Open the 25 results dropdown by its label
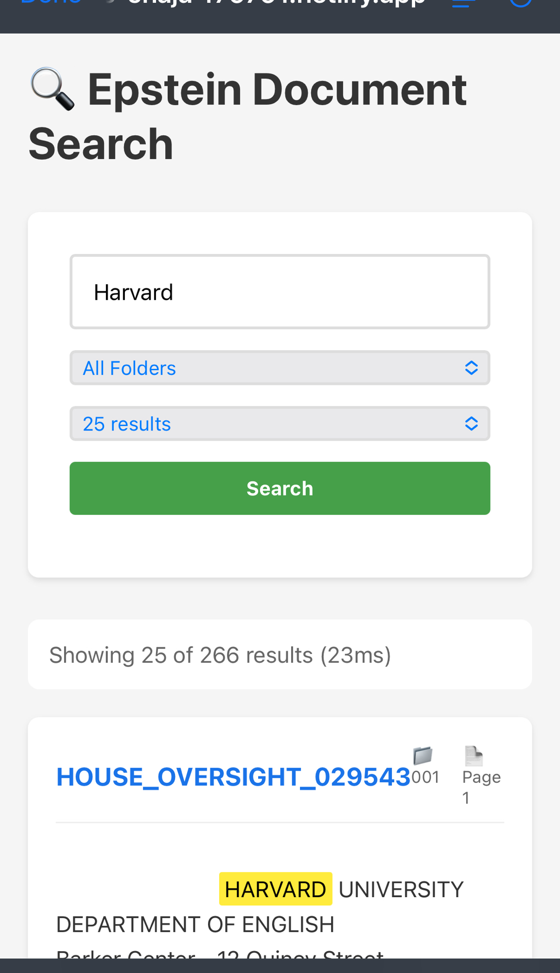The height and width of the screenshot is (973, 560). (x=127, y=424)
